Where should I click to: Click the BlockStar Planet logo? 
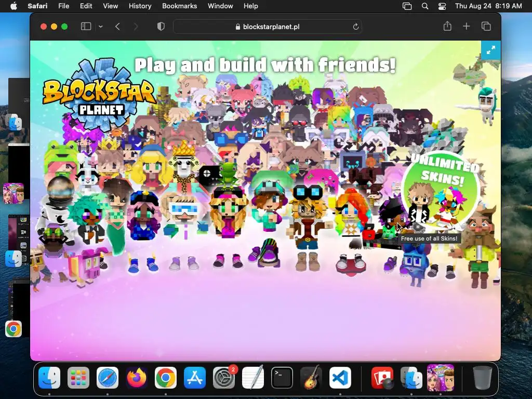(98, 95)
